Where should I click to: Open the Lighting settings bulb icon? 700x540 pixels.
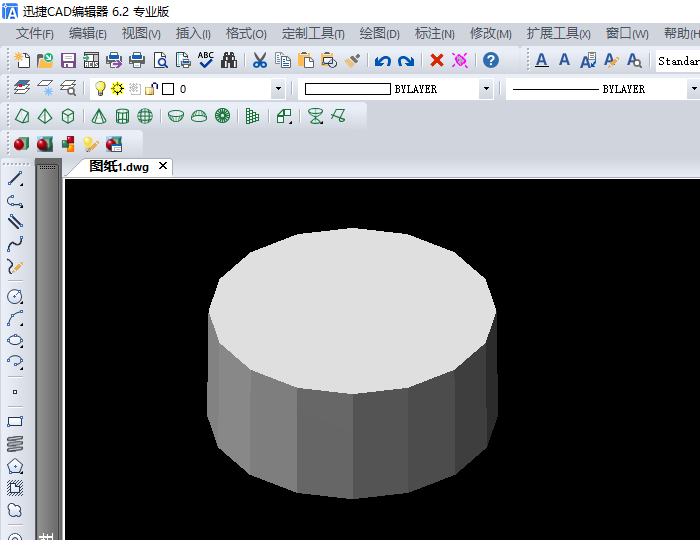tap(91, 144)
